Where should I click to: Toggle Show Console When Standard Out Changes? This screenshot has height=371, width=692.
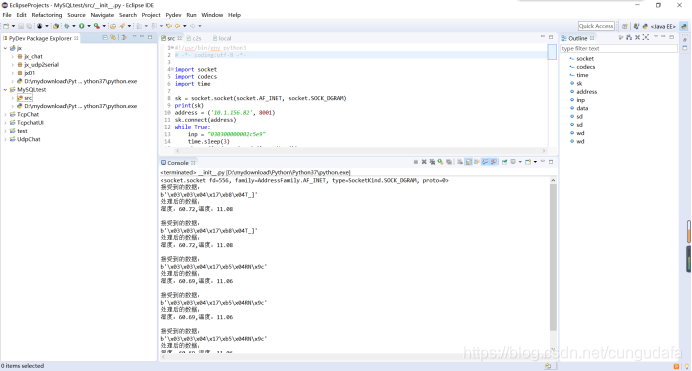(x=485, y=162)
